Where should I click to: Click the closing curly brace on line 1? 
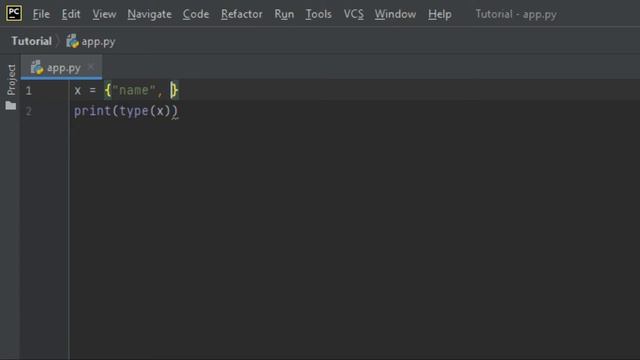175,90
